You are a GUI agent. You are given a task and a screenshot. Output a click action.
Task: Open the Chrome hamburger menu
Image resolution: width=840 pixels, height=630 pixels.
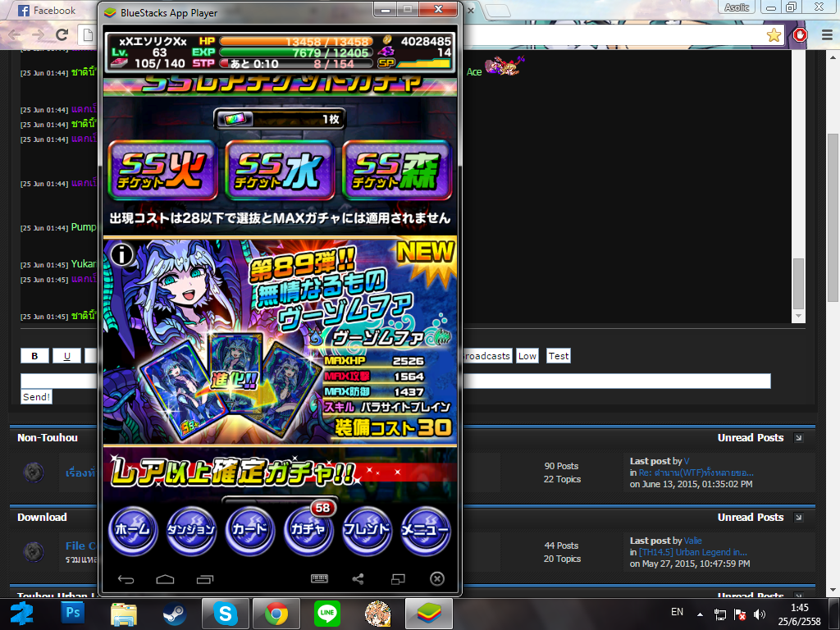pos(827,34)
